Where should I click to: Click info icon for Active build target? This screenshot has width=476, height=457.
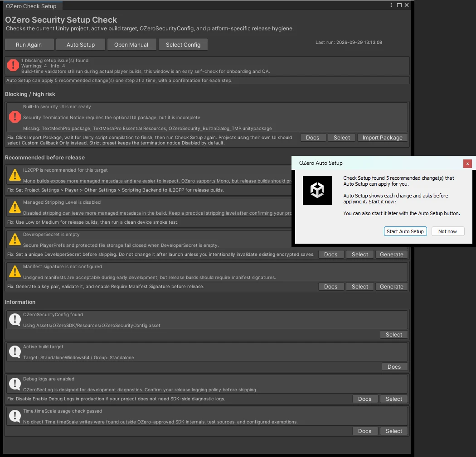(15, 351)
